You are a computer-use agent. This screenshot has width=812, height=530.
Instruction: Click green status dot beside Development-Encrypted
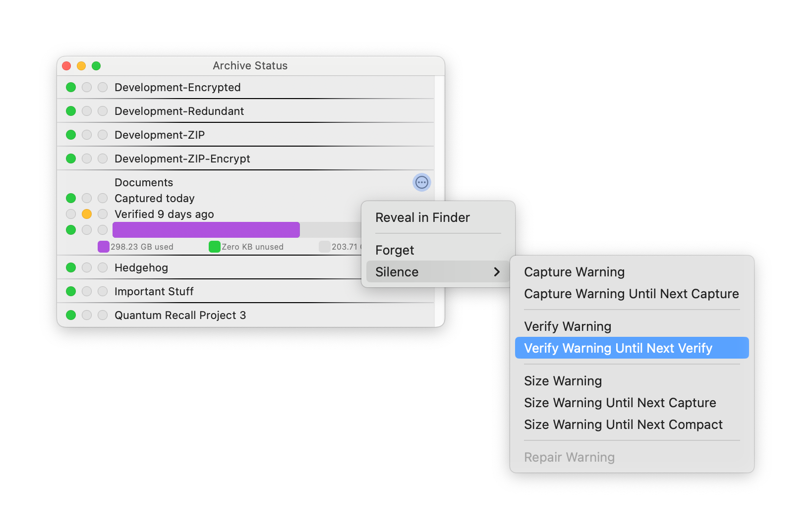(71, 87)
